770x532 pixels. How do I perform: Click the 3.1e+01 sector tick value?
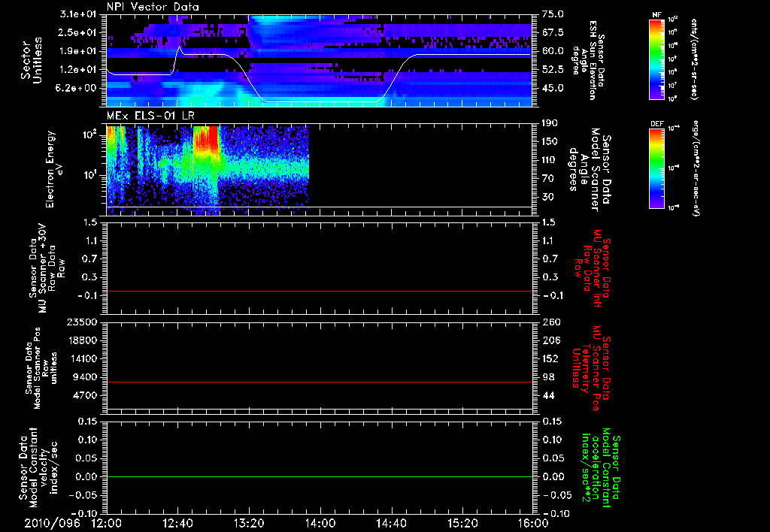(x=79, y=14)
